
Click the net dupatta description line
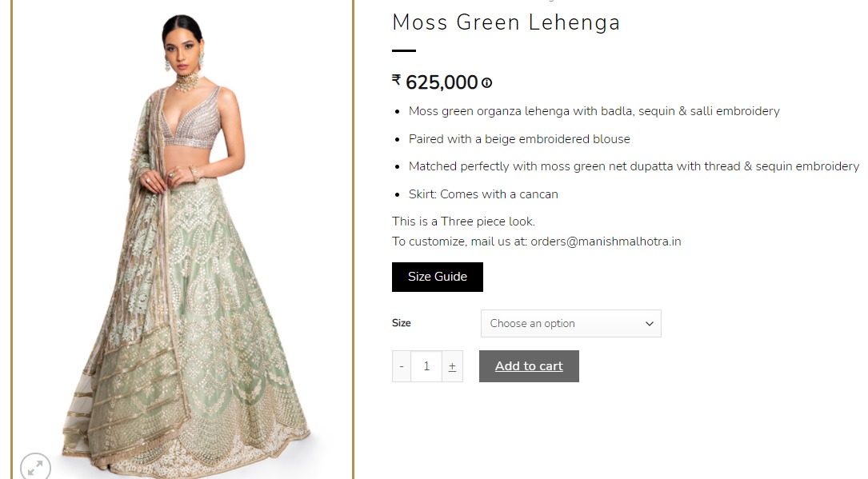[x=634, y=166]
